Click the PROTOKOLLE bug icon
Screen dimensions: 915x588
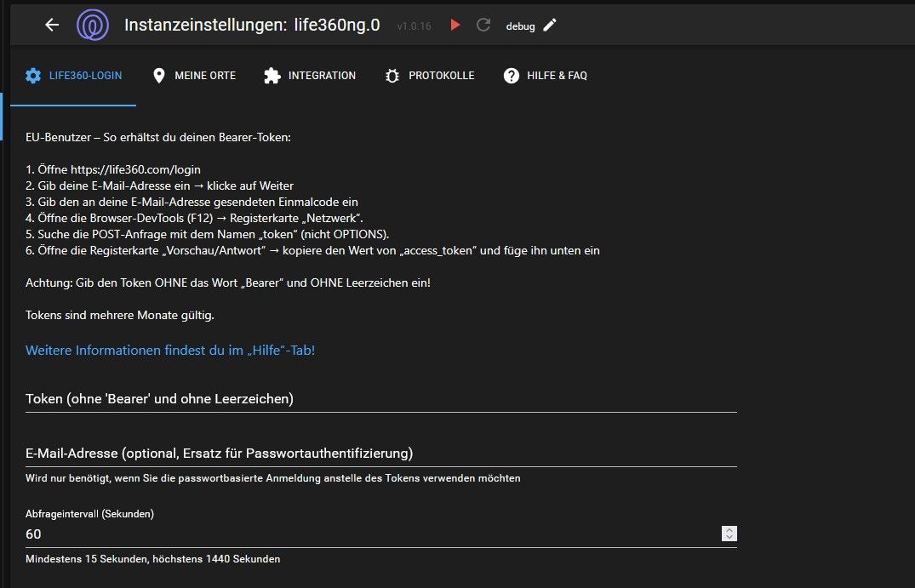(392, 76)
